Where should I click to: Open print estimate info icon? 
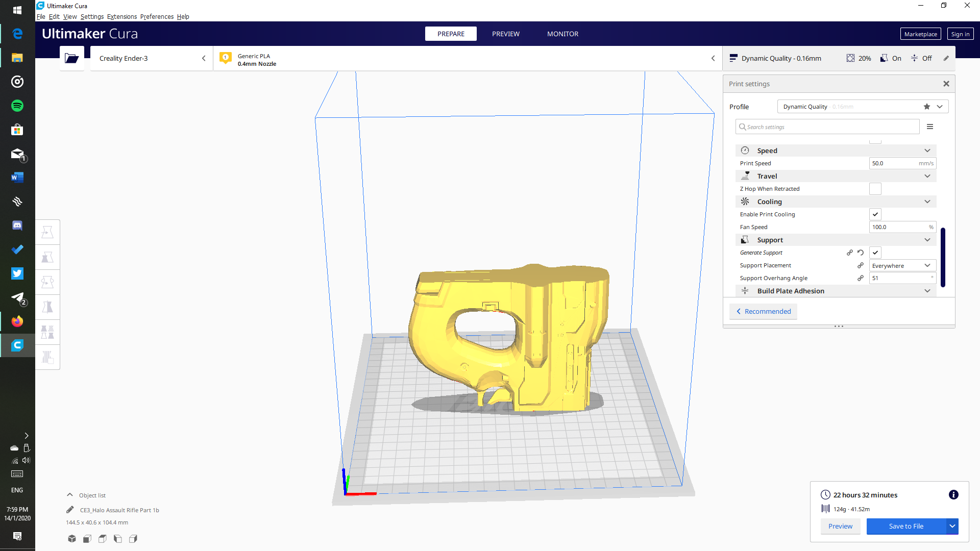(x=953, y=495)
